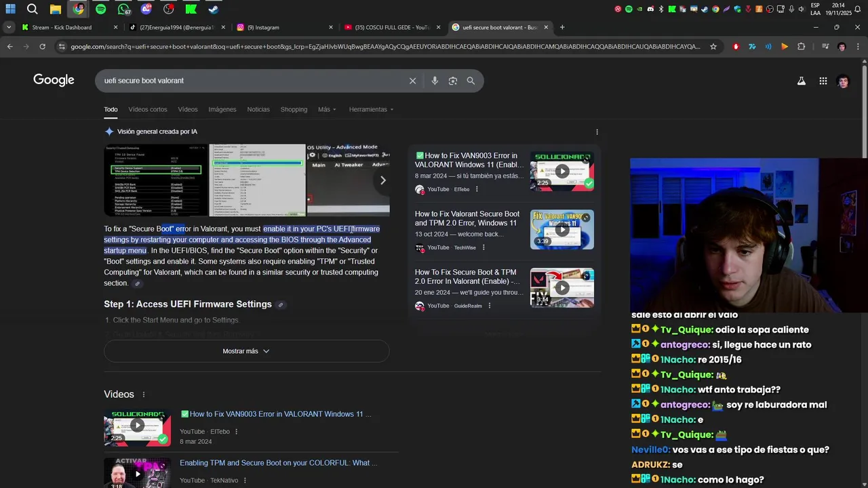Viewport: 868px width, 488px height.
Task: Advance the AI overview image carousel arrow
Action: coord(382,180)
